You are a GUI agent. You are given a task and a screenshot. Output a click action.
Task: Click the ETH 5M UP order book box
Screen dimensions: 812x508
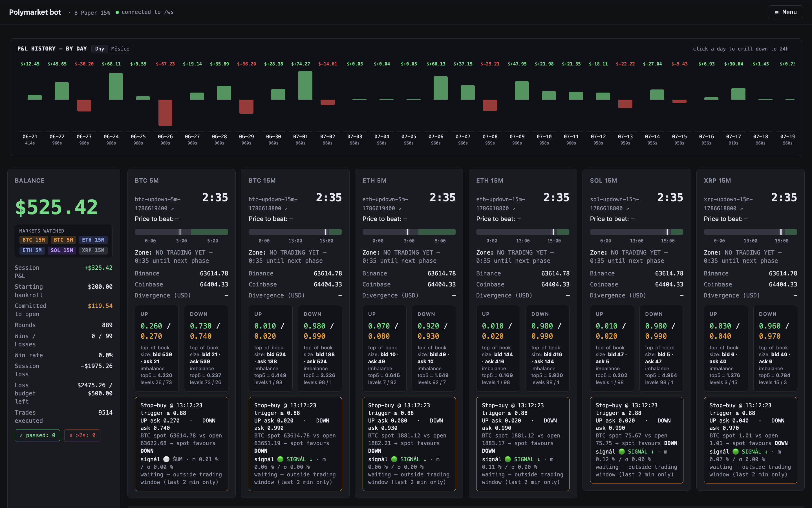tap(384, 348)
